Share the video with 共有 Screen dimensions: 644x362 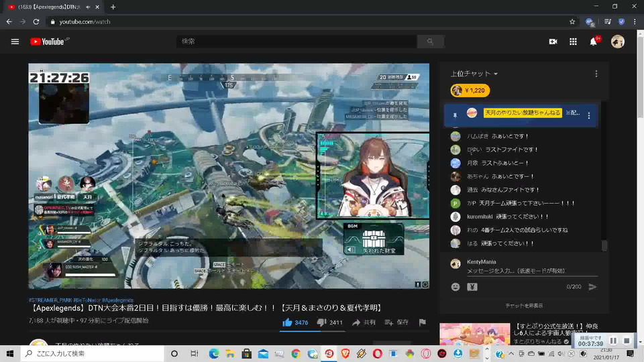point(364,322)
